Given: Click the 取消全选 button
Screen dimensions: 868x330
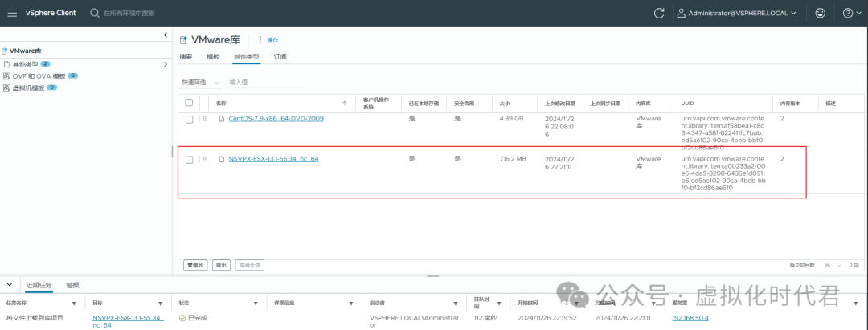Looking at the screenshot, I should (x=250, y=265).
